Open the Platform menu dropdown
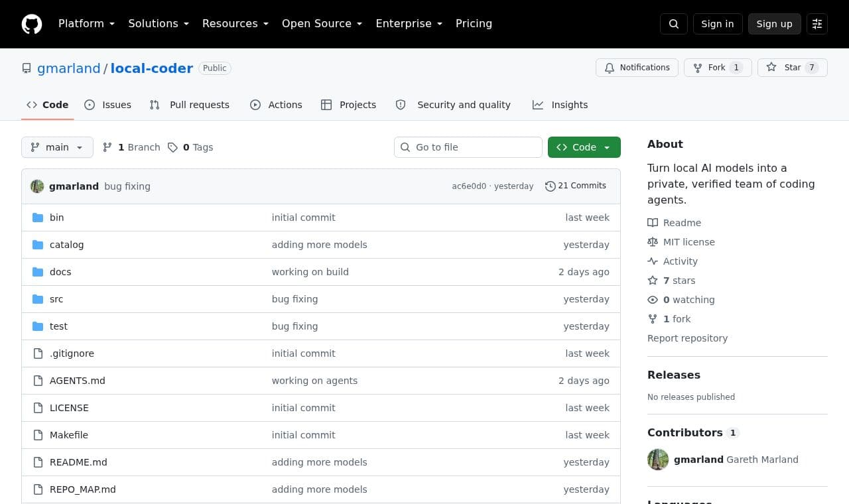 (86, 23)
